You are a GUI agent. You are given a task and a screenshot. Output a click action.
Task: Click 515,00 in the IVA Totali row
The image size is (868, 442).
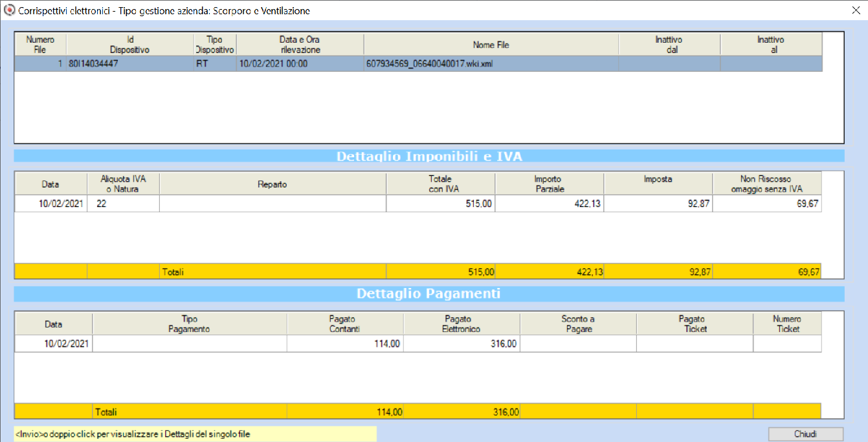point(440,272)
